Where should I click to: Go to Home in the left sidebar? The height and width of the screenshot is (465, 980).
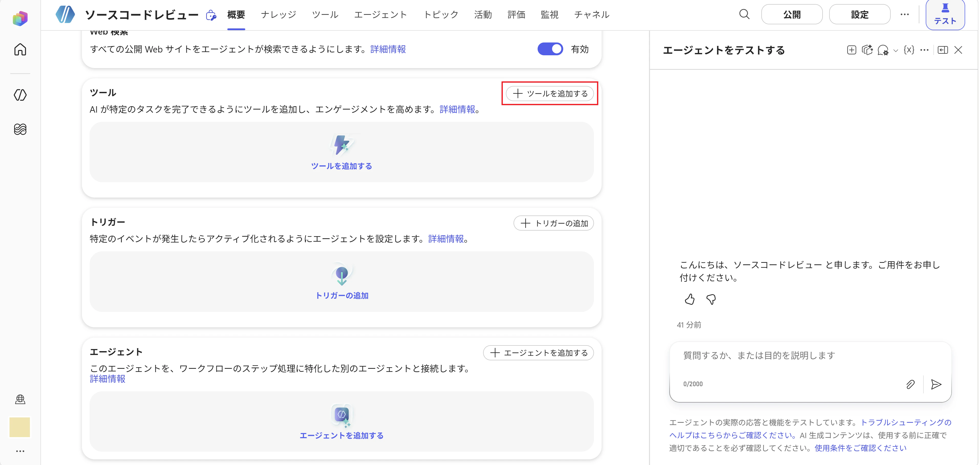pyautogui.click(x=20, y=49)
